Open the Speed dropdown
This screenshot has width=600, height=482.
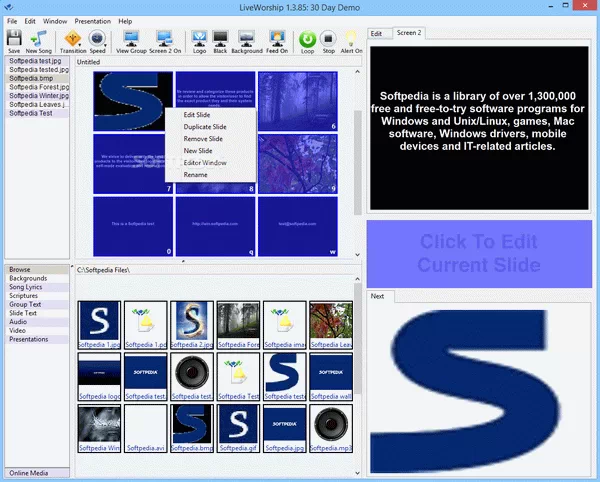[x=98, y=39]
